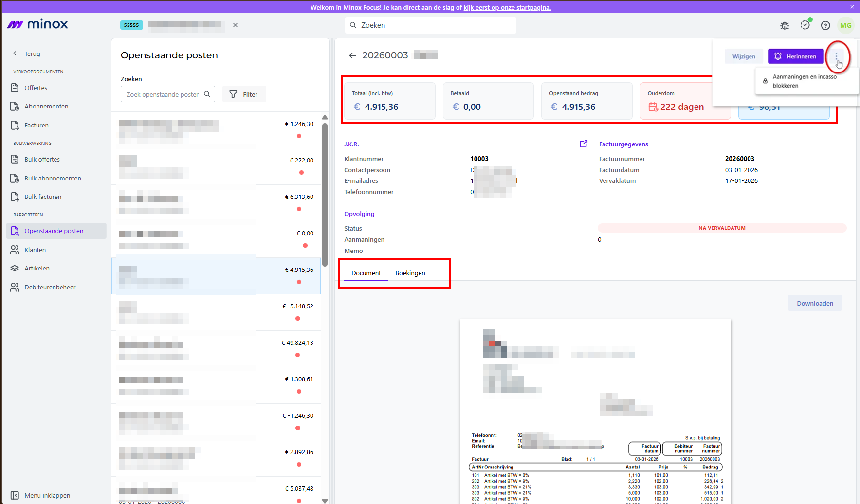Dismiss the welcome banner
860x504 pixels.
852,7
